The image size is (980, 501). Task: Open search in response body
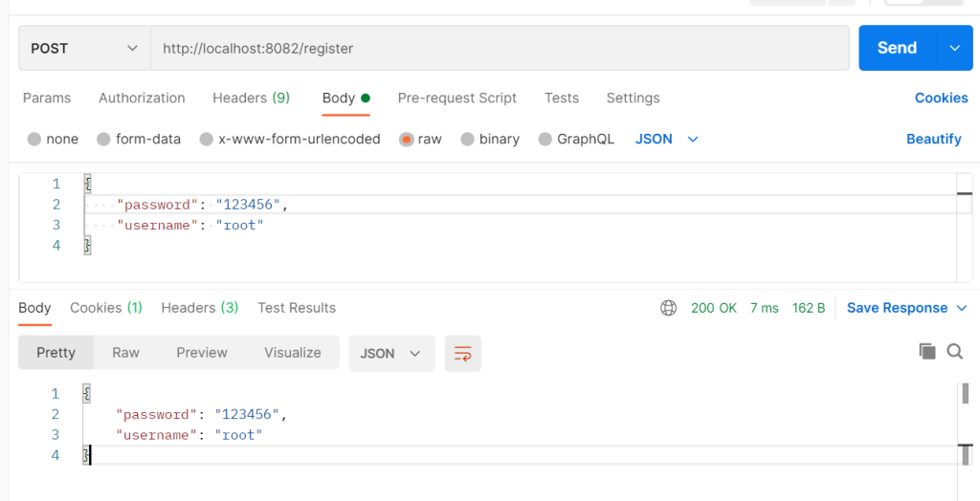coord(954,352)
